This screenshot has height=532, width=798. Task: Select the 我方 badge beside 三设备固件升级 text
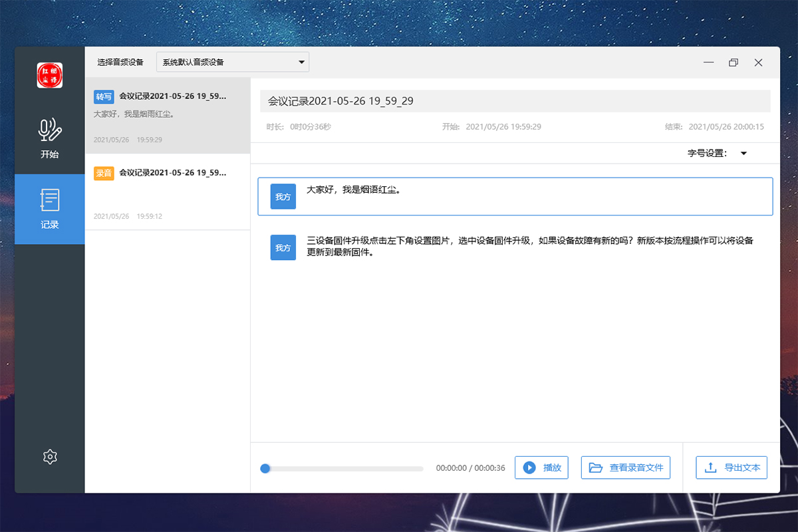283,247
